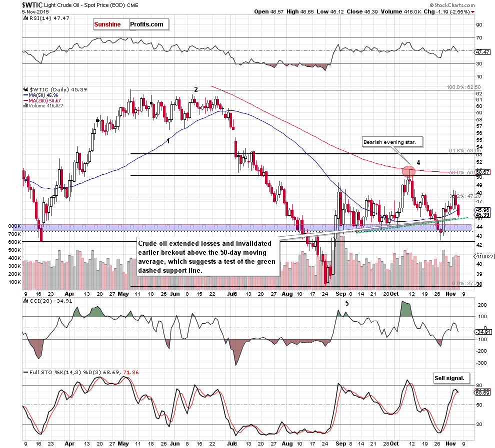Click the $WTIC (Daily) candlestick legend icon
This screenshot has width=495, height=448.
(x=25, y=89)
